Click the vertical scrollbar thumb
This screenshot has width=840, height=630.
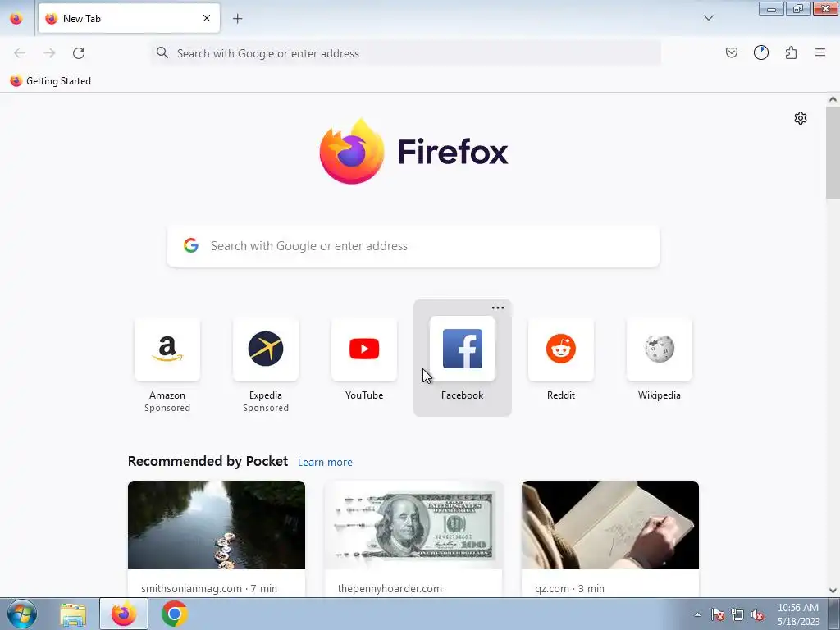[x=833, y=153]
